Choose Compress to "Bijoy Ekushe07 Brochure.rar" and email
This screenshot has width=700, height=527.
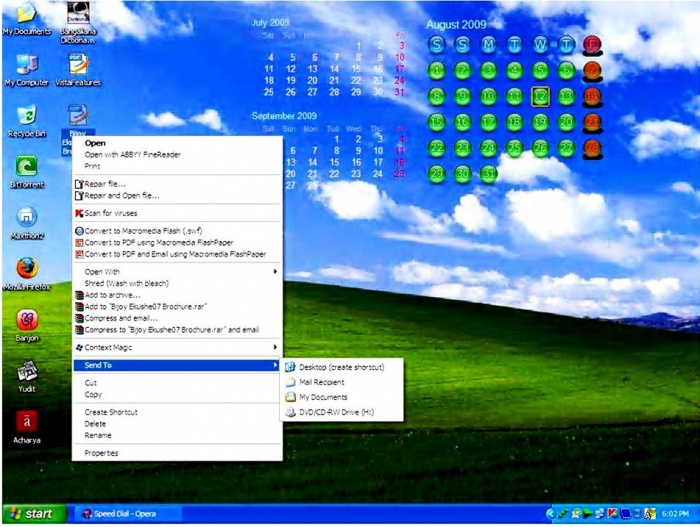tap(177, 330)
